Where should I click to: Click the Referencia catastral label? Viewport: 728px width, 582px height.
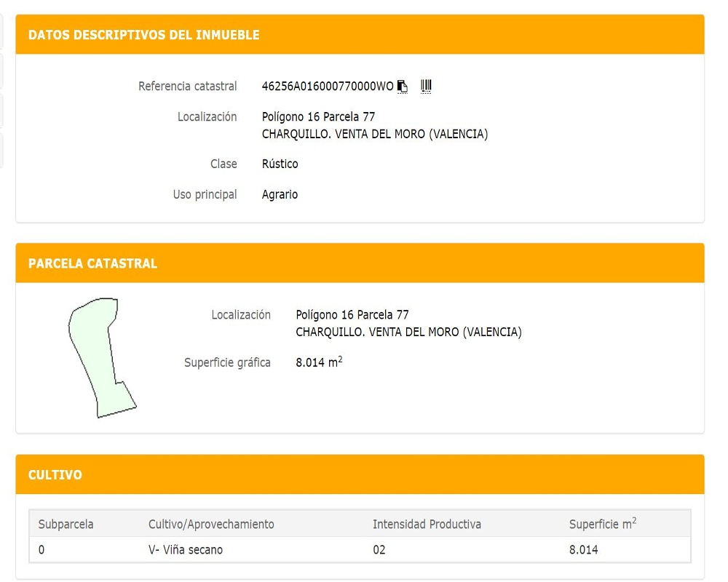pos(188,87)
